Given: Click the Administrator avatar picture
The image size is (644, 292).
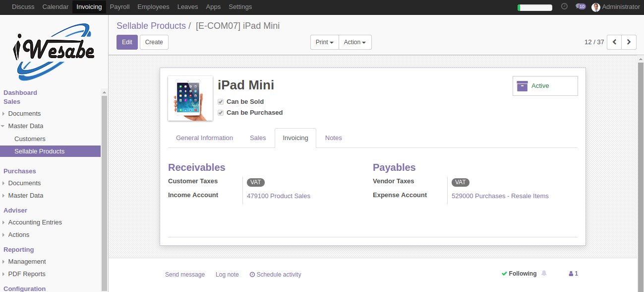Looking at the screenshot, I should [596, 7].
